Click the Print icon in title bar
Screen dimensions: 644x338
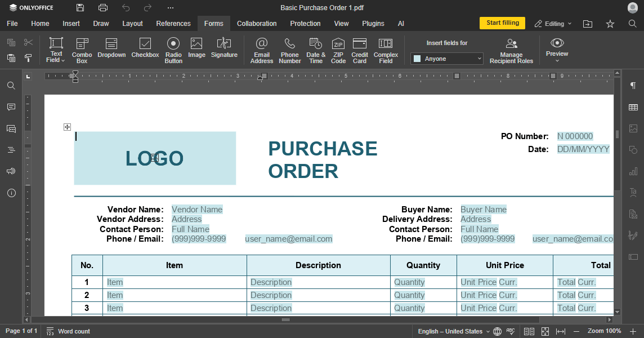click(x=102, y=8)
